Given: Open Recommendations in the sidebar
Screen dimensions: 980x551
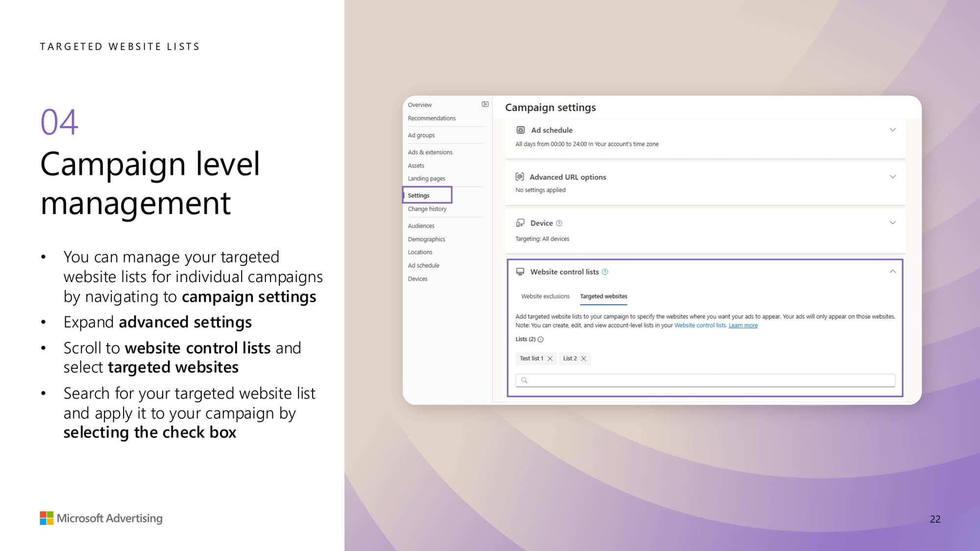Looking at the screenshot, I should (x=432, y=118).
